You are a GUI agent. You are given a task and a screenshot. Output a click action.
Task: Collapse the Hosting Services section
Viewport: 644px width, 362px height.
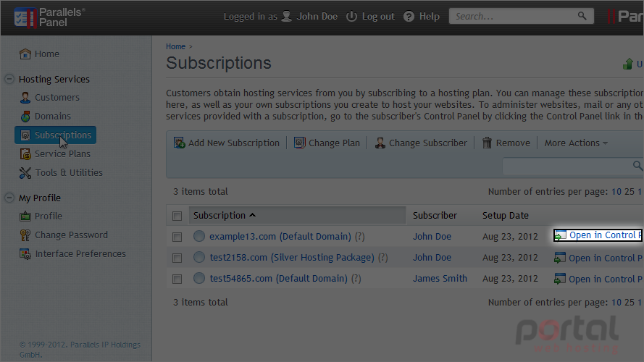pyautogui.click(x=9, y=79)
